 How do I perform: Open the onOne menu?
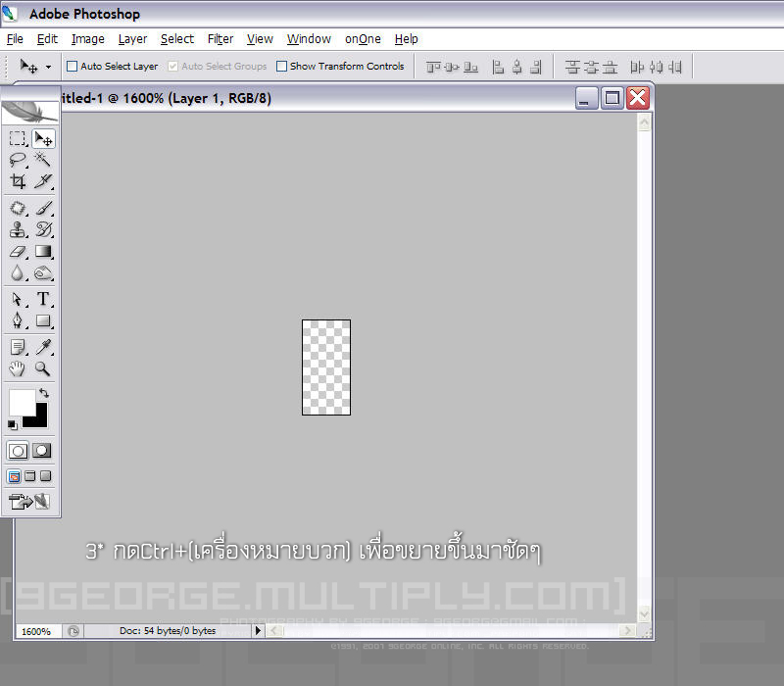pos(363,39)
